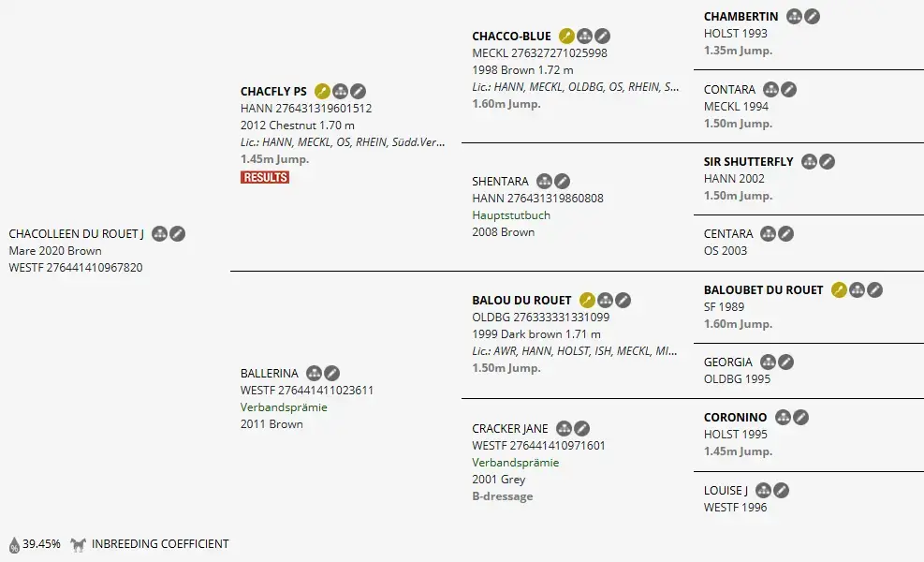Open pedigree tree icon for Cracker Jane

pyautogui.click(x=564, y=429)
